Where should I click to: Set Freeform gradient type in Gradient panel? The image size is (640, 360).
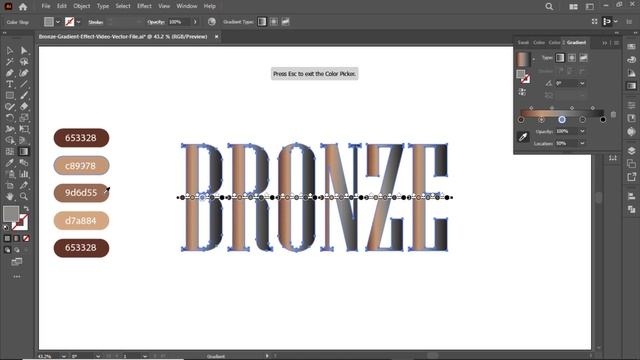tap(584, 58)
